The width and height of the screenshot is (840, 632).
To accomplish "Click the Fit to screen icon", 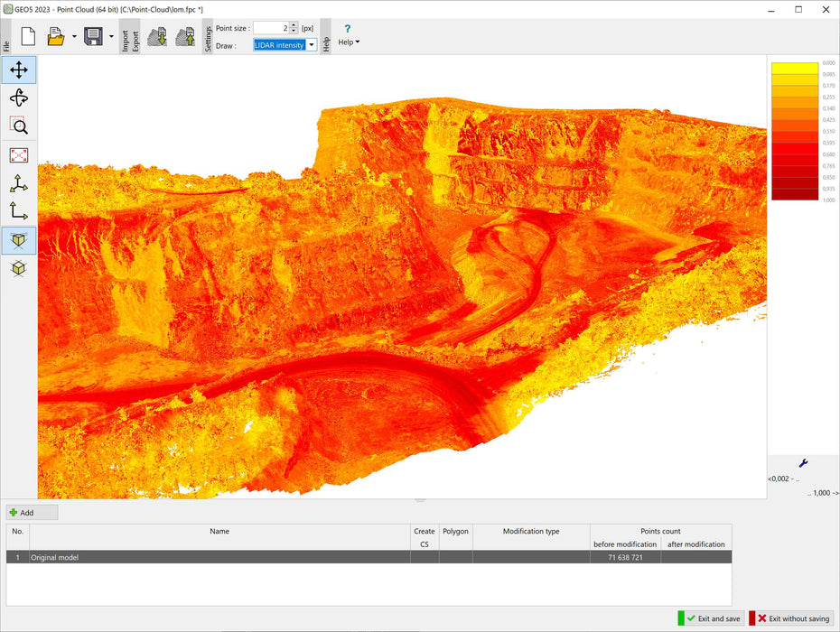I will (19, 154).
